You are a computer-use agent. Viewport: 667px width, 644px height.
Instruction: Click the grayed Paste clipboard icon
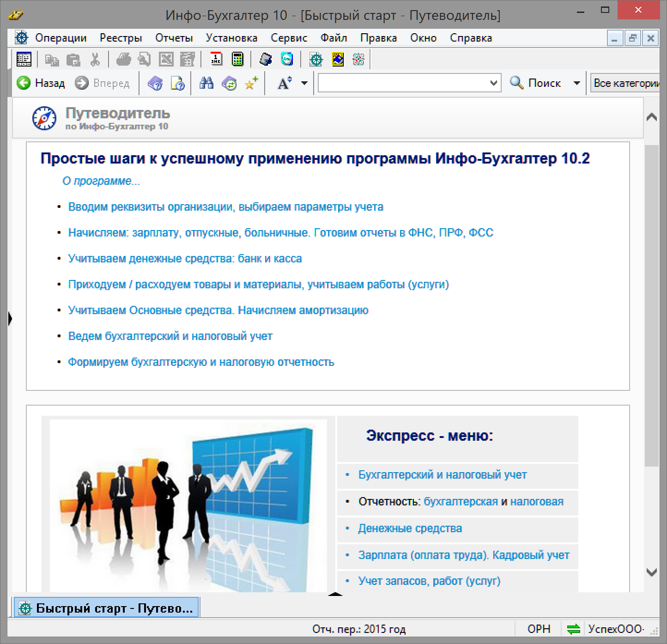click(73, 60)
